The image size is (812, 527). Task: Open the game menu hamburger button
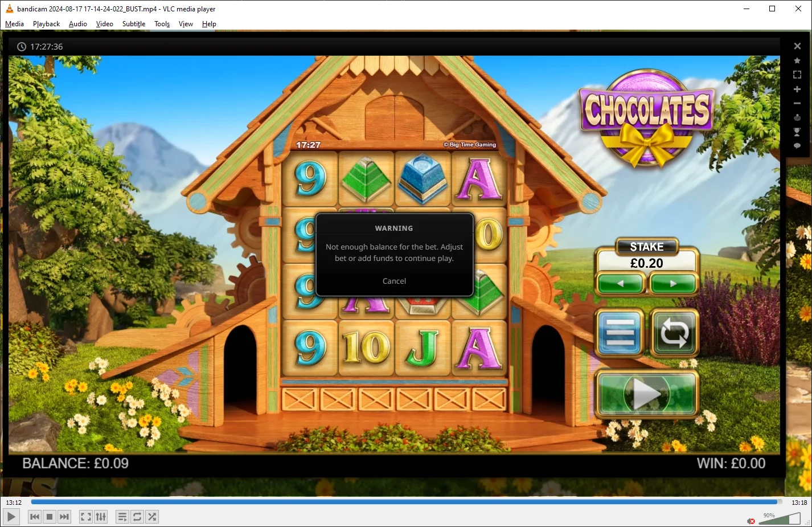[x=620, y=332]
